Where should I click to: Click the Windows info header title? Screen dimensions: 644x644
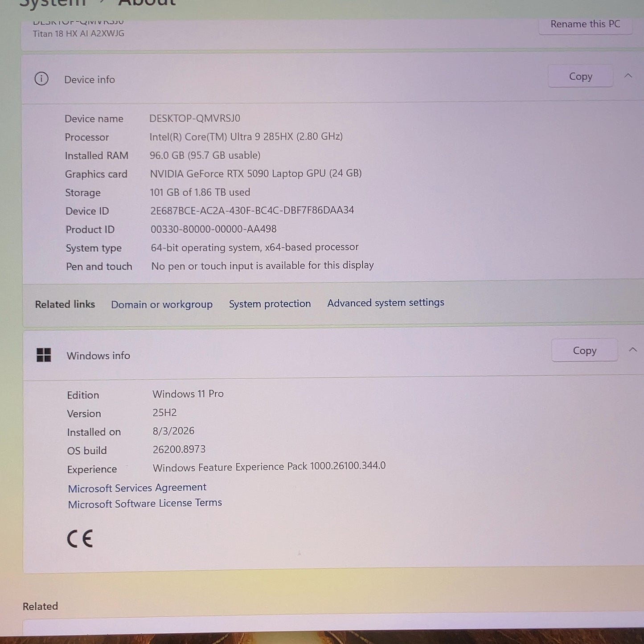click(98, 356)
